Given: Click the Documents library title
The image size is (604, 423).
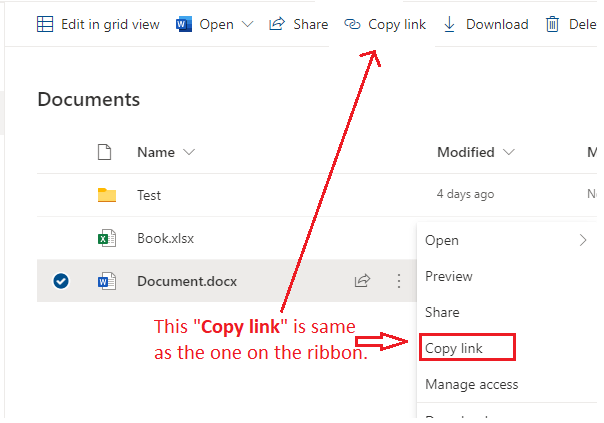Looking at the screenshot, I should pos(89,99).
